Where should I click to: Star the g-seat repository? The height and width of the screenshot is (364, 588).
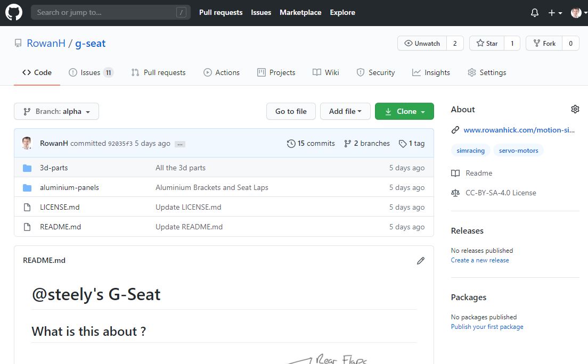pos(487,44)
